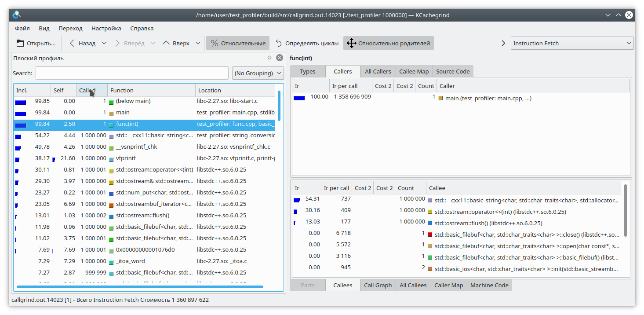This screenshot has width=644, height=315.
Task: Click the toolbar overflow chevron
Action: coord(503,43)
